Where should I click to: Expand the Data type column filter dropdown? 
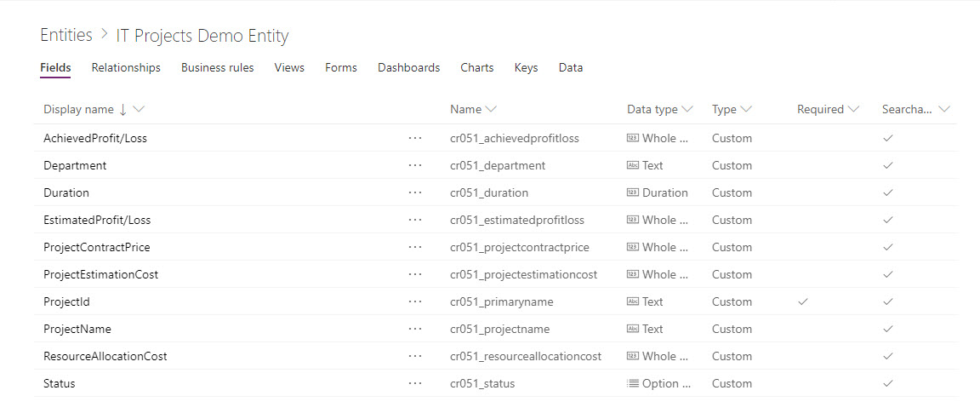tap(687, 110)
